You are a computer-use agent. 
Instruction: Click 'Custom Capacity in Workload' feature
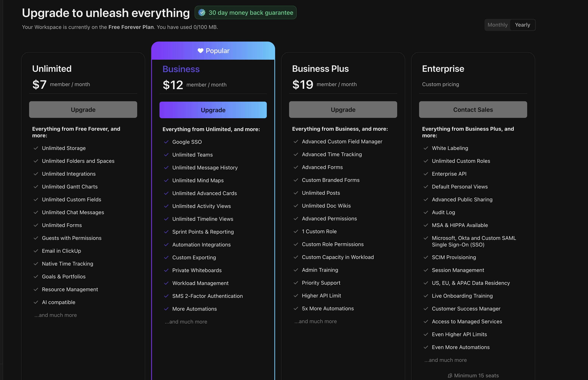click(x=338, y=257)
